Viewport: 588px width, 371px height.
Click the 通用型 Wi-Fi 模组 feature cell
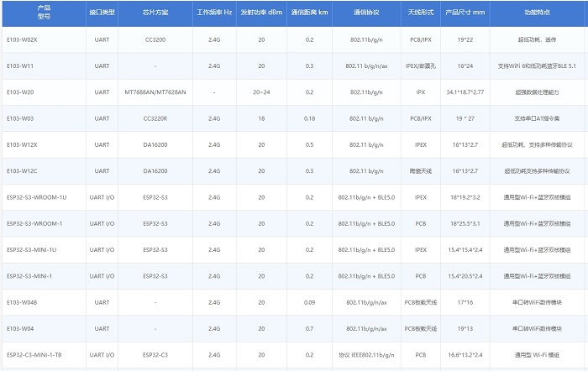[537, 354]
